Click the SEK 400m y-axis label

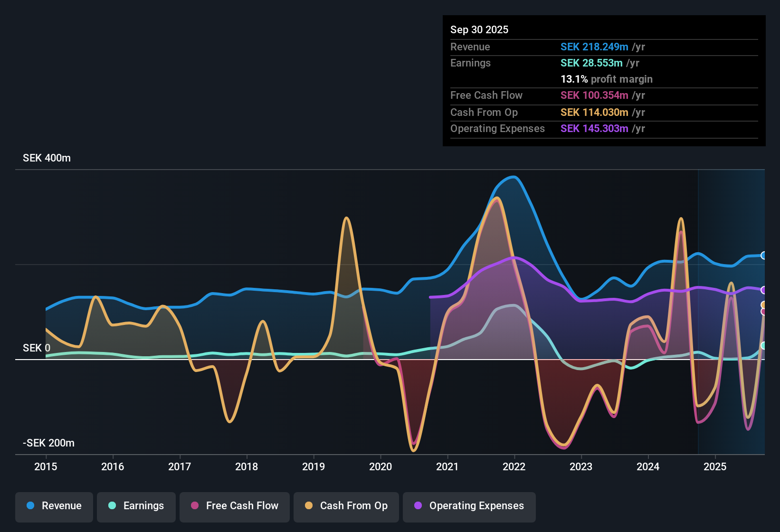(47, 158)
